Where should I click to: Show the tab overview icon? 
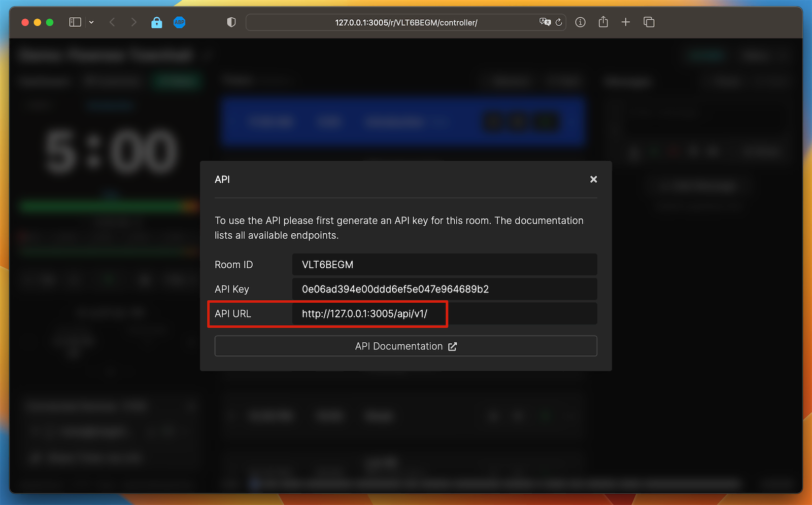649,22
